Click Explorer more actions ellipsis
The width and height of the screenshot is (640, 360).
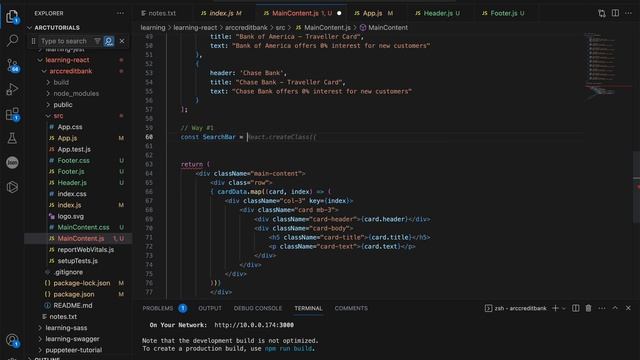tap(120, 13)
